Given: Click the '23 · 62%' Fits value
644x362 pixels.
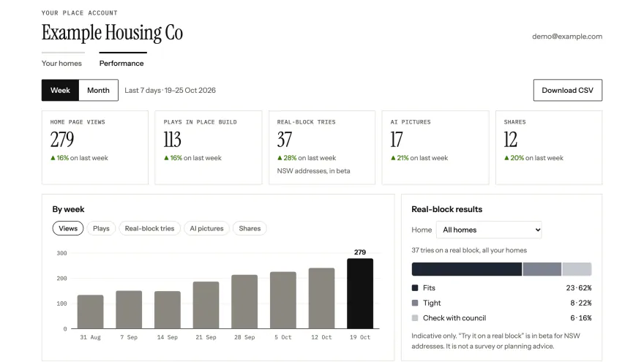Looking at the screenshot, I should [x=579, y=288].
